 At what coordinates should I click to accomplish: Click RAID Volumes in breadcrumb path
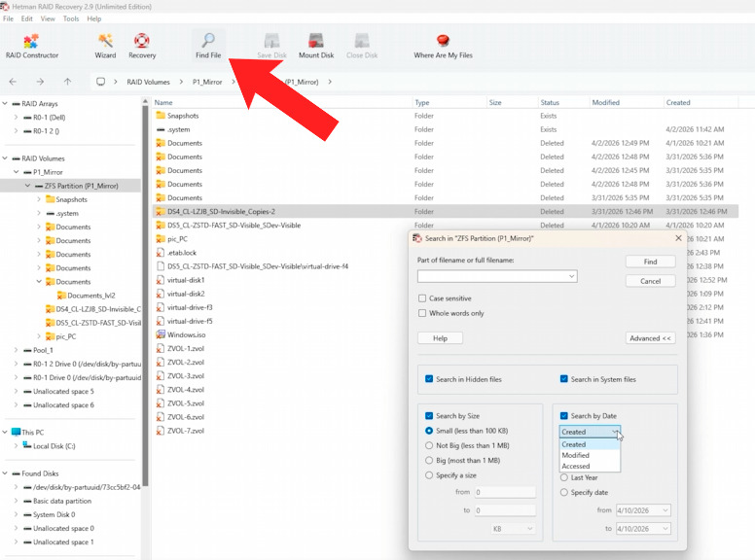point(148,82)
